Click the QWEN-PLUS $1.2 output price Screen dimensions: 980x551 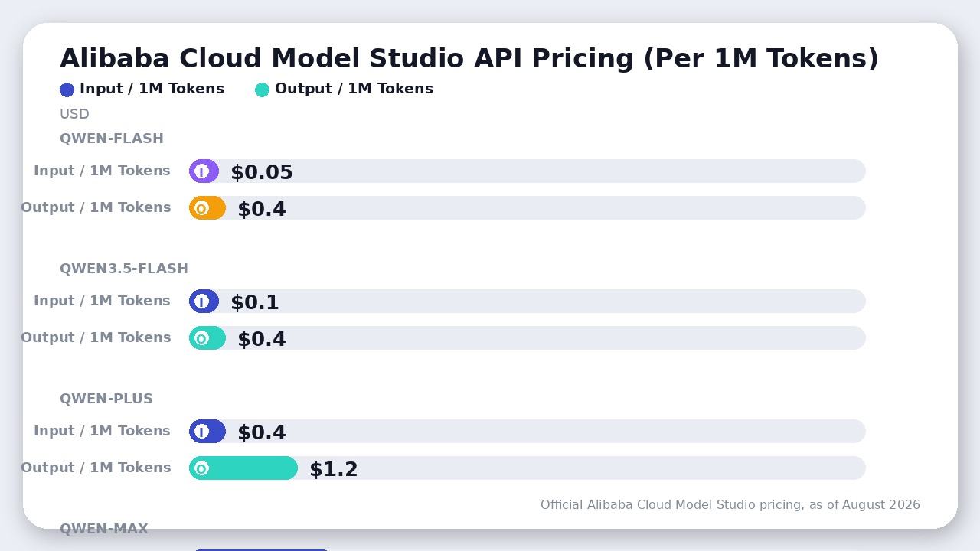tap(334, 469)
